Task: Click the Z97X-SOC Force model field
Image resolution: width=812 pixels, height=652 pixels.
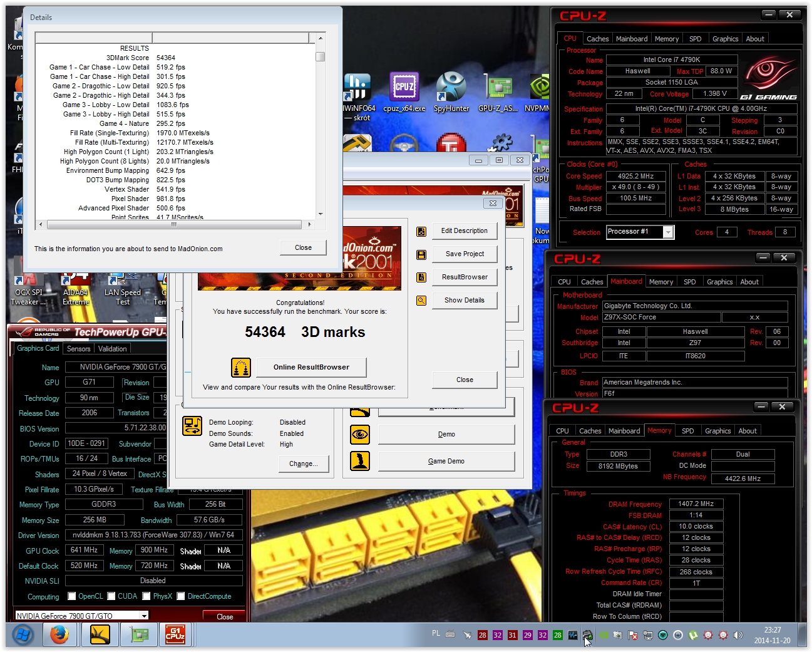Action: pos(660,318)
